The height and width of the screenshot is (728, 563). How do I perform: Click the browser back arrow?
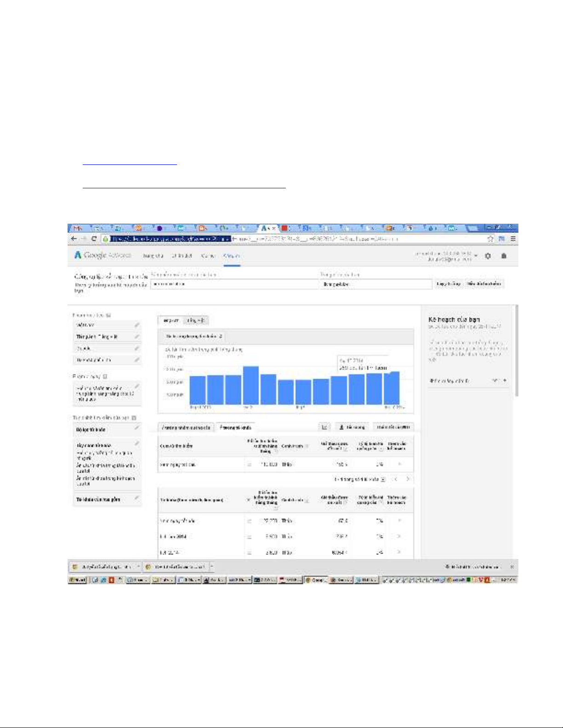coord(74,239)
